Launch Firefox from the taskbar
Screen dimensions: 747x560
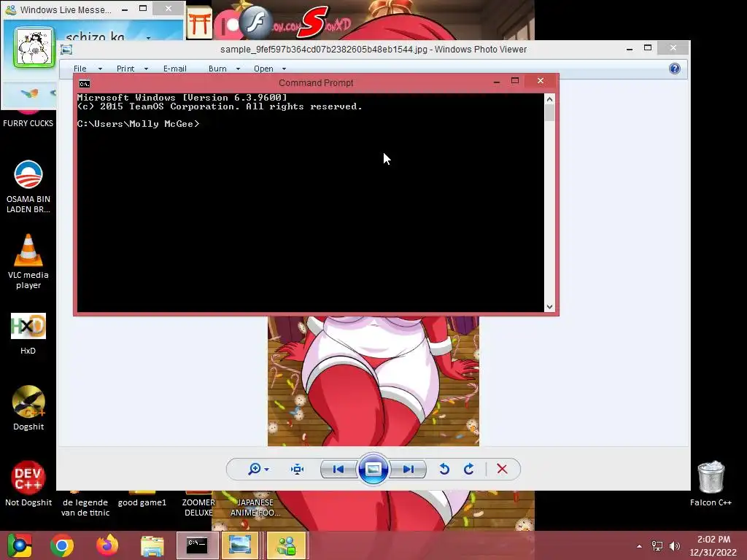(107, 545)
